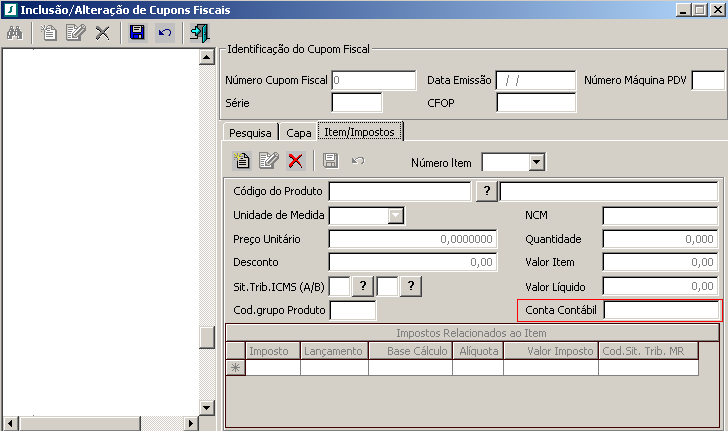The image size is (728, 431).
Task: Click the exit door icon in main toolbar
Action: click(200, 33)
